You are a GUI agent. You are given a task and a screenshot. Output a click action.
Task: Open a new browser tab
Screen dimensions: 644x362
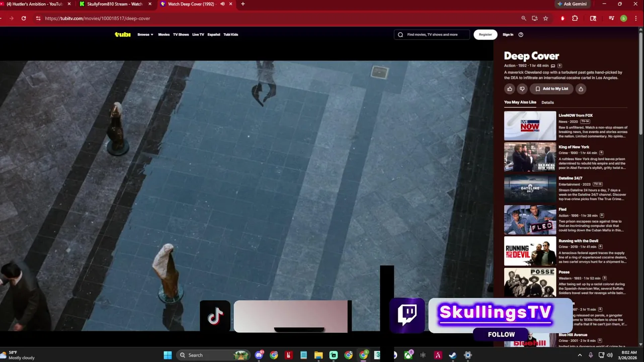pyautogui.click(x=243, y=4)
